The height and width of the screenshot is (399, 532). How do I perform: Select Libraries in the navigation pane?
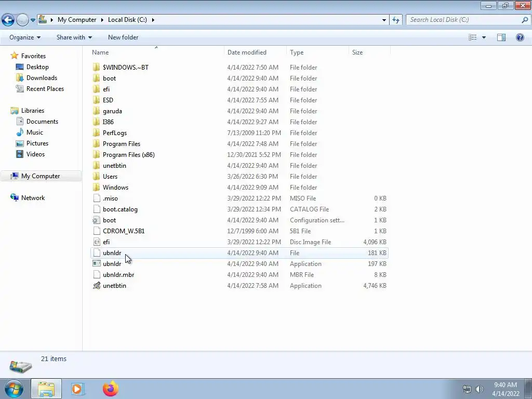coord(33,111)
